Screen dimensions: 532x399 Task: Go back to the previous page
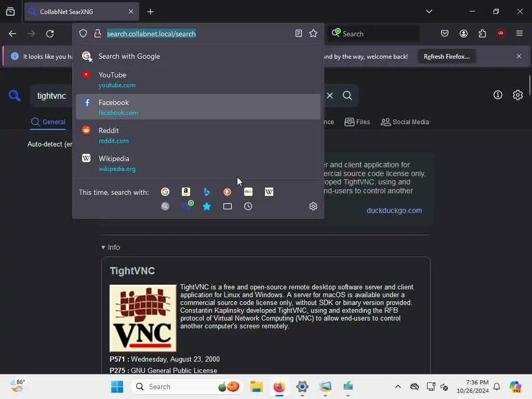(12, 34)
